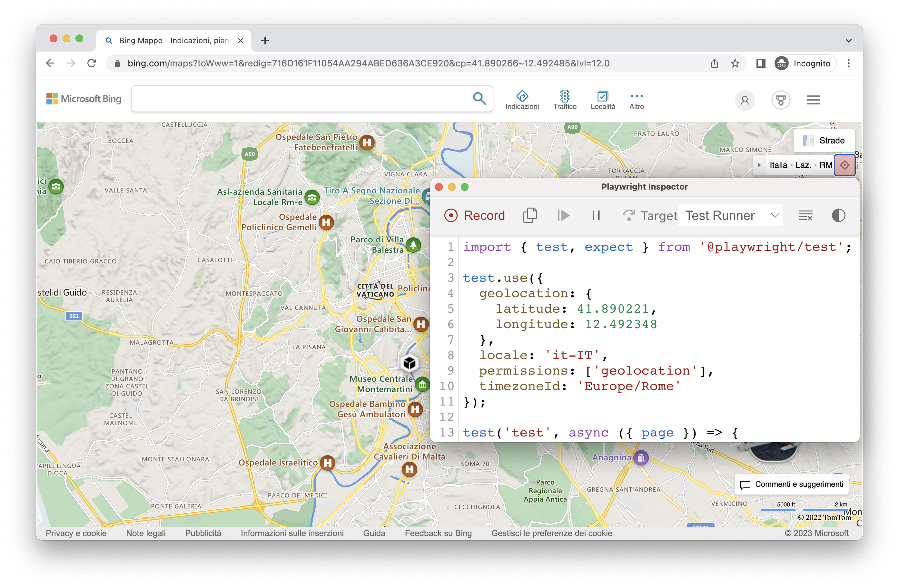
Task: Click the Feedback su Bing button
Action: pyautogui.click(x=438, y=533)
